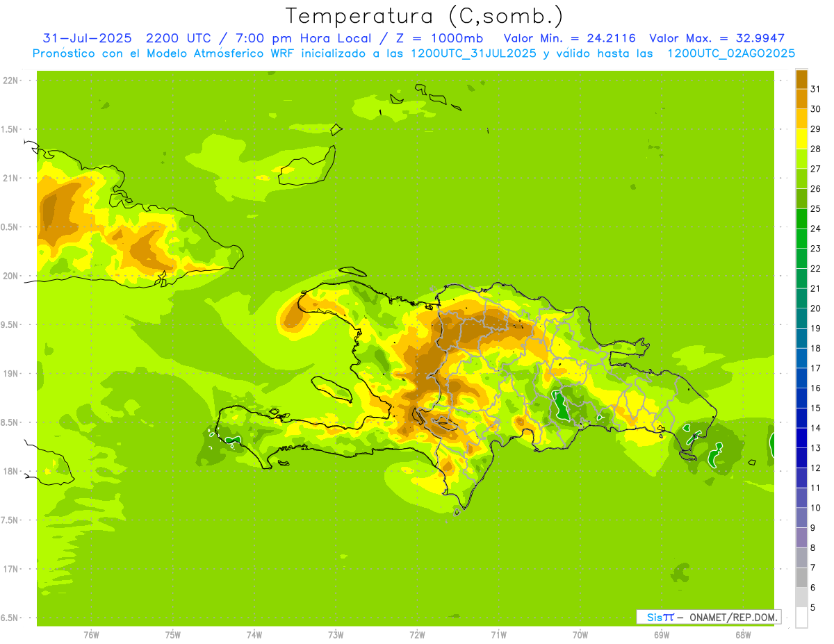The image size is (834, 644).
Task: Click the '71W' longitude label
Action: [x=498, y=635]
